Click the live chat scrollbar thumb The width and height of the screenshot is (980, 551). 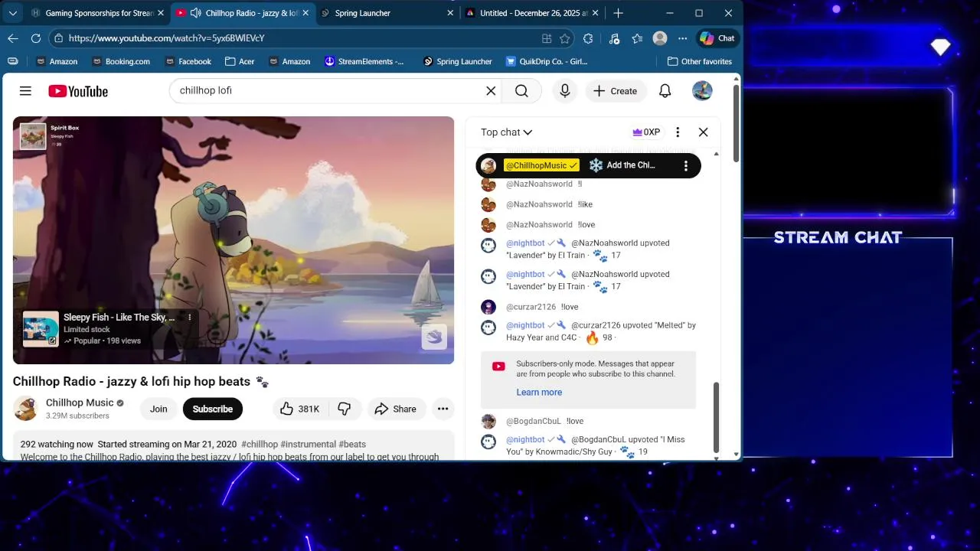pos(716,418)
